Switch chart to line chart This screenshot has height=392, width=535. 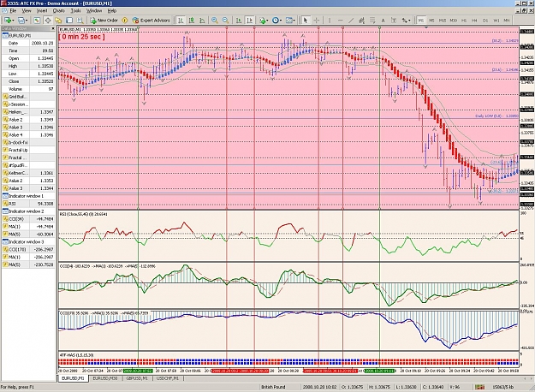202,21
